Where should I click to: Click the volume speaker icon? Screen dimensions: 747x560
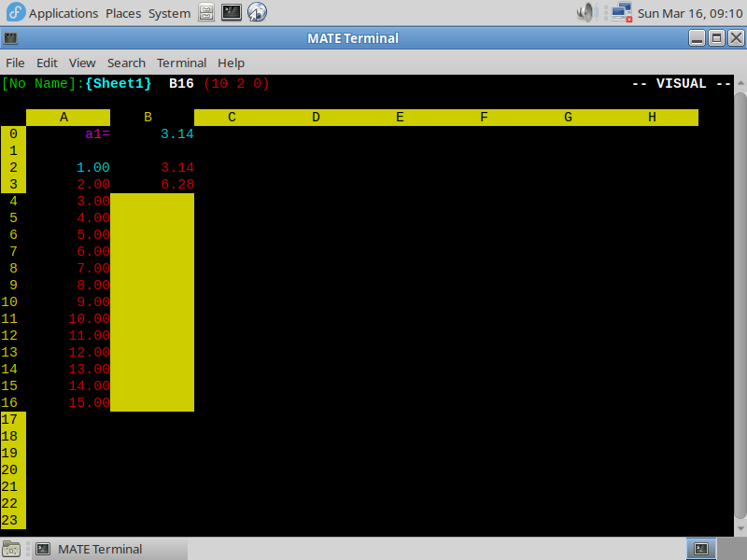point(586,13)
